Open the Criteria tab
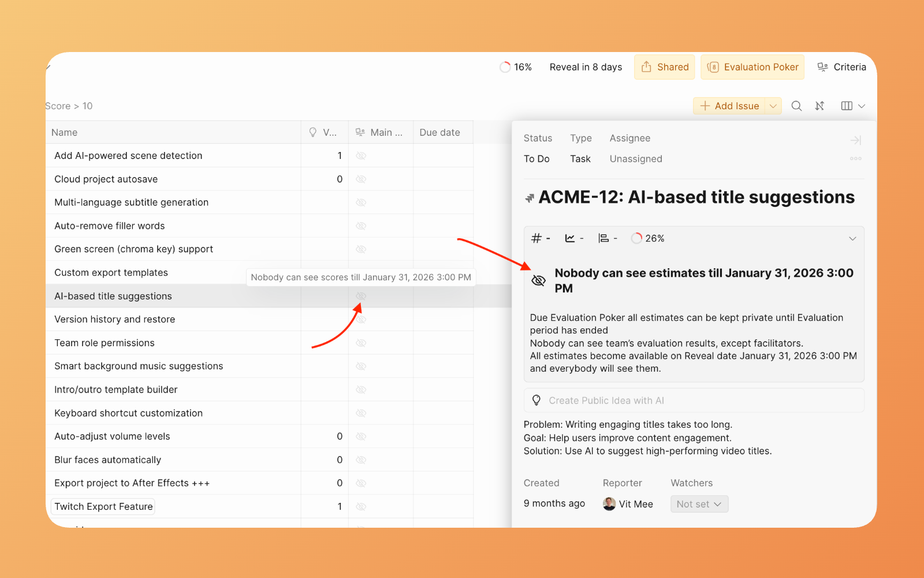 point(842,67)
